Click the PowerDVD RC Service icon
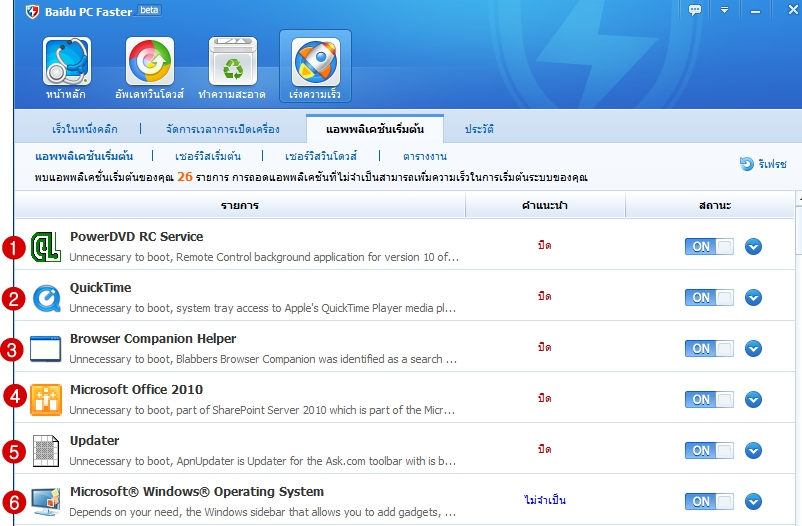The width and height of the screenshot is (802, 526). pyautogui.click(x=46, y=247)
